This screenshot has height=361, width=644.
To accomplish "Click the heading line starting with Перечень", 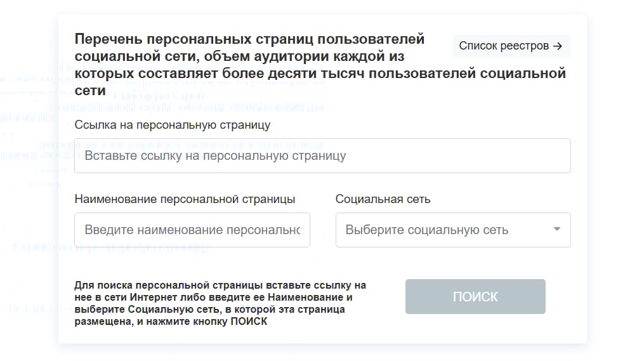I will (x=249, y=39).
